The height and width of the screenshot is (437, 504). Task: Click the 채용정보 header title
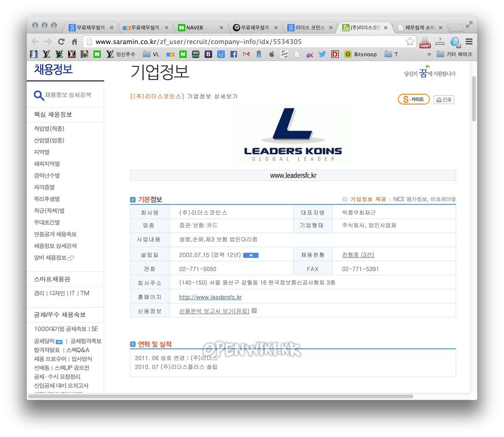[53, 70]
